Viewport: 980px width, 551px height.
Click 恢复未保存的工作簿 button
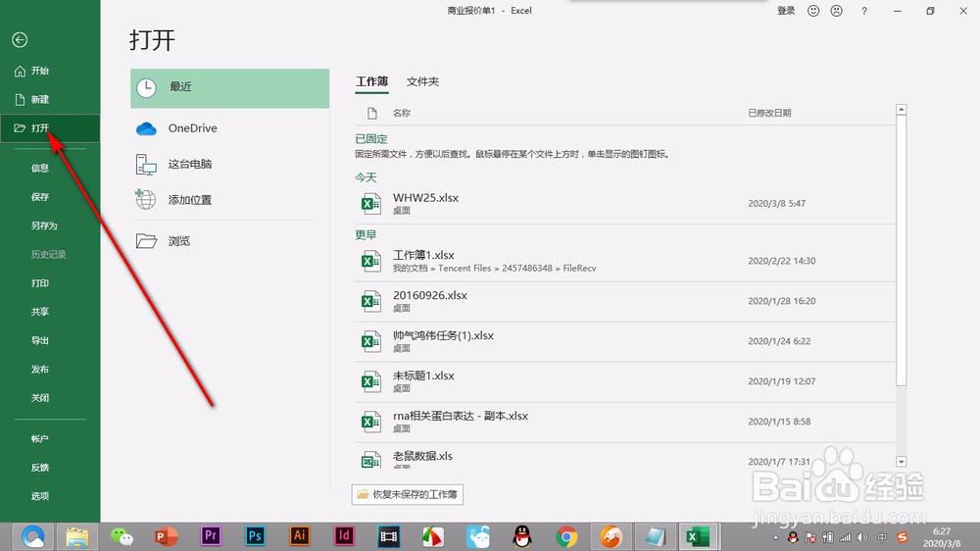(408, 494)
